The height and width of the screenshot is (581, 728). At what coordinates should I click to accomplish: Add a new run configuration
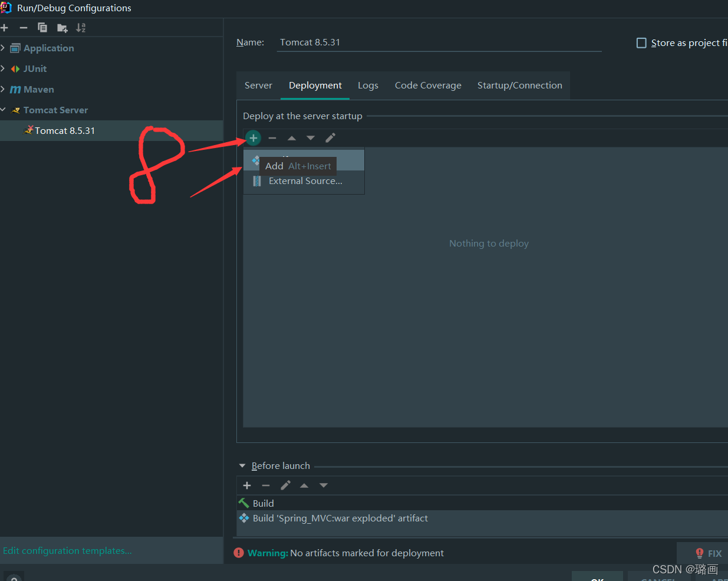tap(4, 27)
